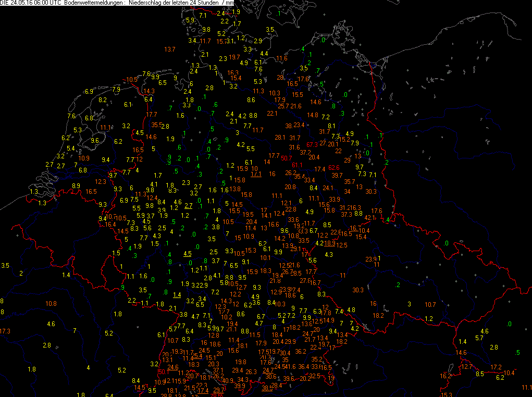
Task: Select the 67.3 precipitation reading
Action: coord(313,144)
